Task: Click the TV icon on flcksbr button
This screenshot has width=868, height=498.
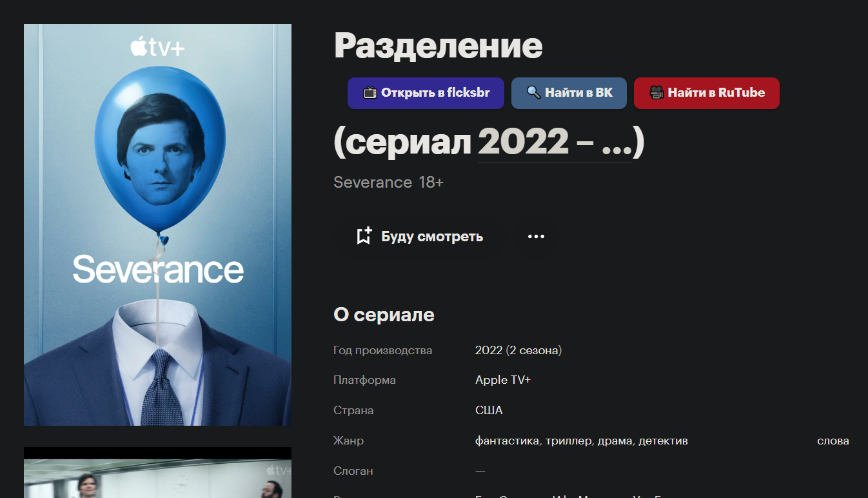Action: [x=370, y=93]
